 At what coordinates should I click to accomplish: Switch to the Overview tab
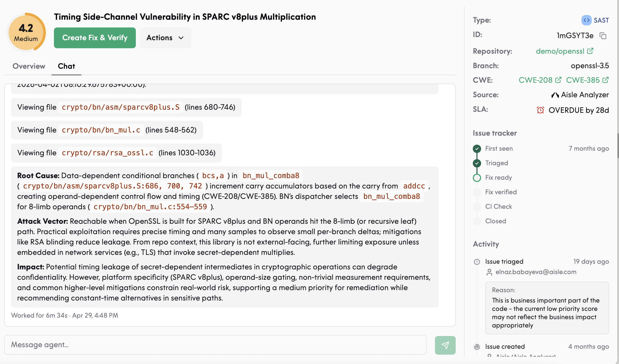click(x=29, y=66)
